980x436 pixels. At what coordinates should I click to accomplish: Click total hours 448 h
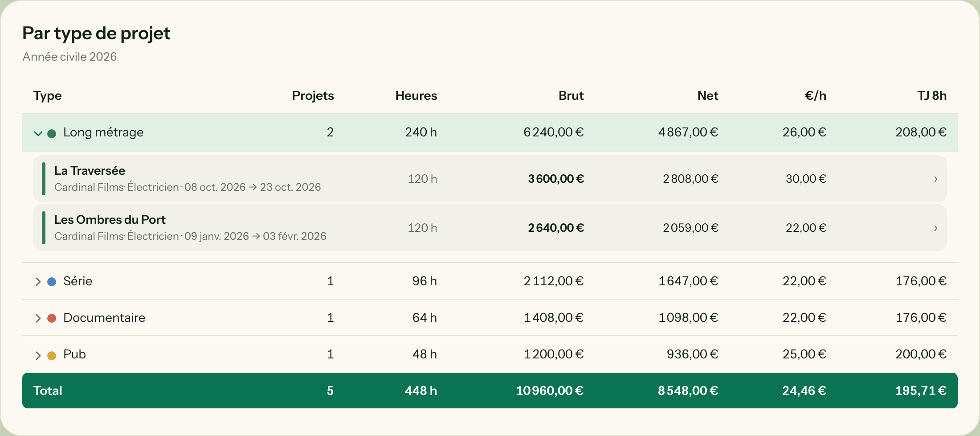421,391
